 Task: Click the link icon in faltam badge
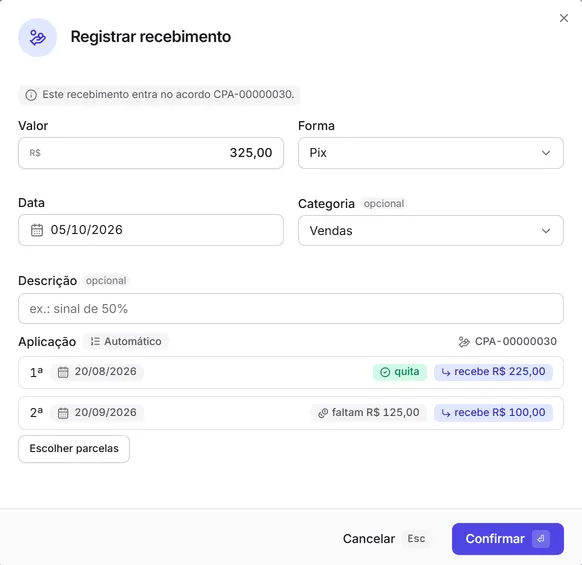tap(323, 413)
